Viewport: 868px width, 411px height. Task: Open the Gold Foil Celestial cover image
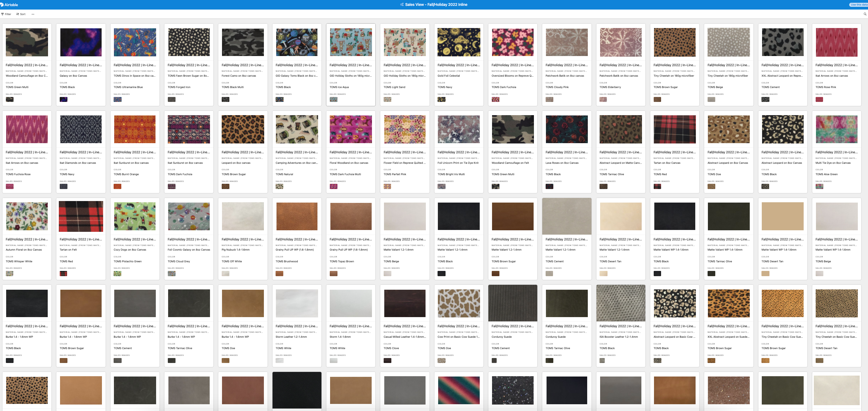tap(458, 42)
